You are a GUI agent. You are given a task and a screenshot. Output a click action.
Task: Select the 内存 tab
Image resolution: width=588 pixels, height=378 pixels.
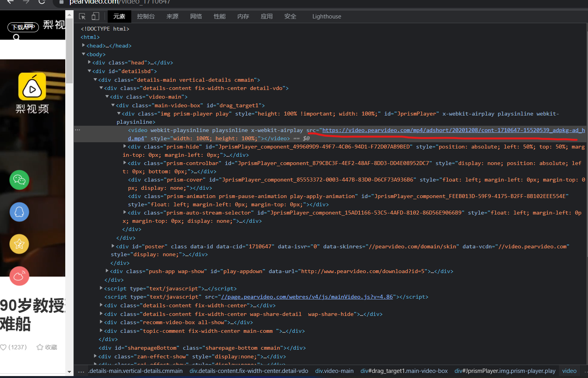[243, 17]
